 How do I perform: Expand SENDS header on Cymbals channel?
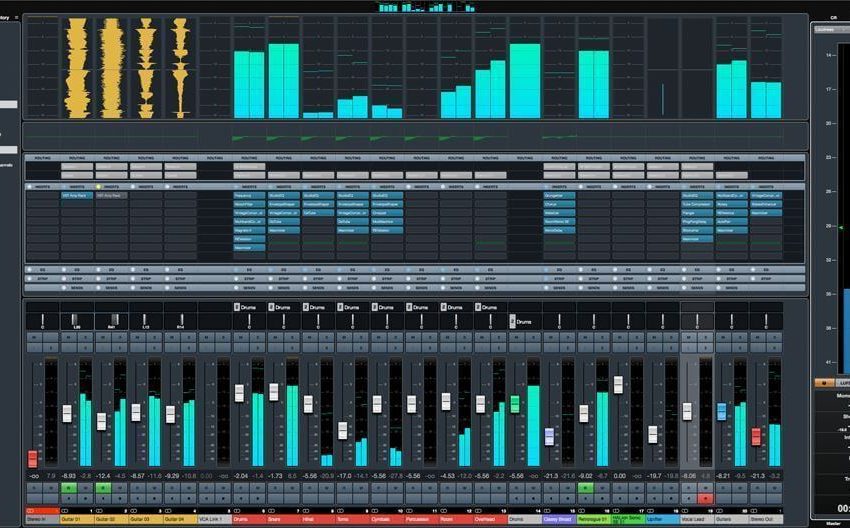coord(387,288)
